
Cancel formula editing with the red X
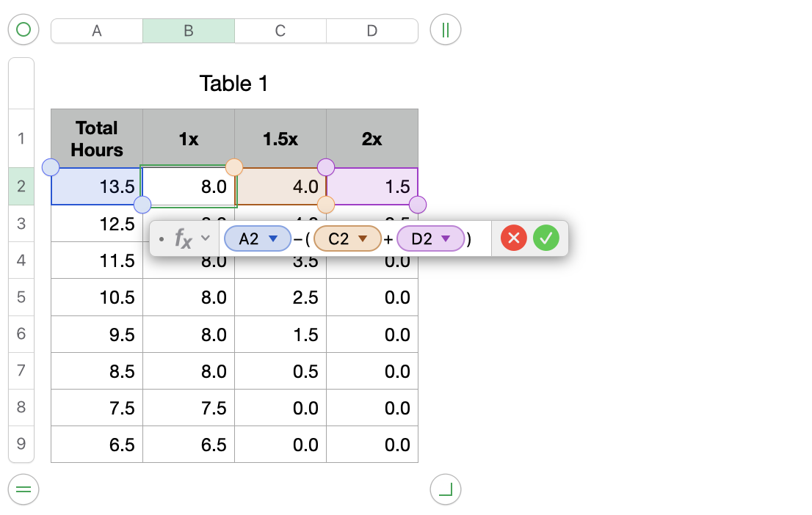tap(514, 238)
